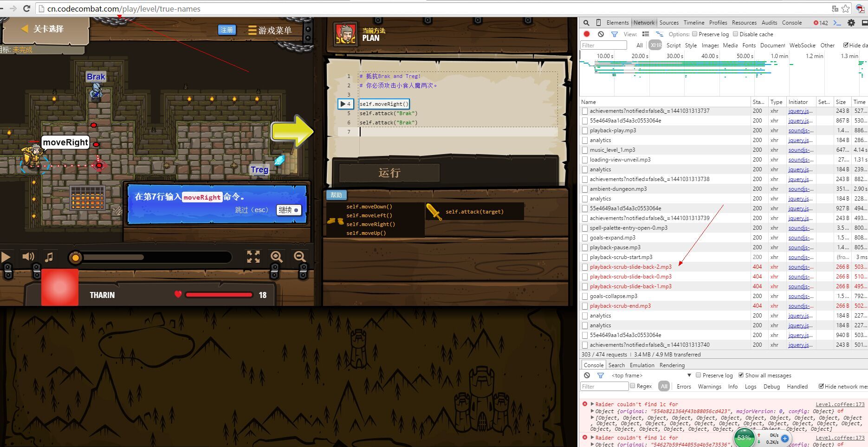
Task: Toggle DevTools device mode icon
Action: pyautogui.click(x=598, y=23)
